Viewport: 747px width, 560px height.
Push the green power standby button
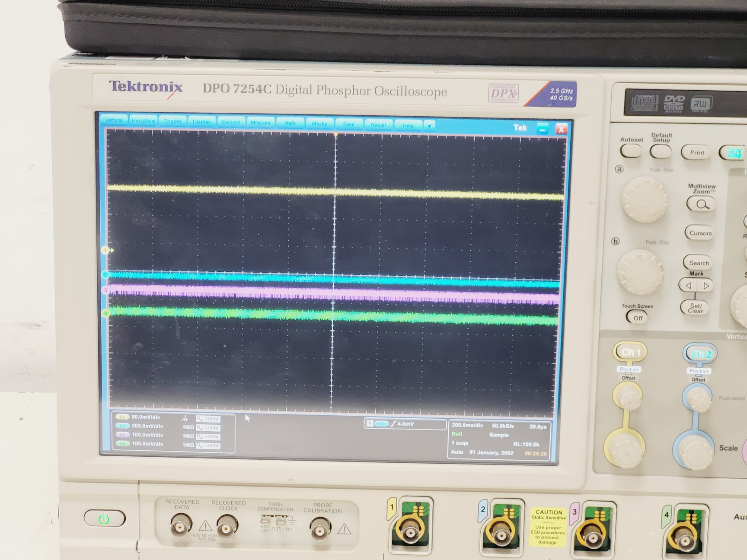tap(104, 519)
